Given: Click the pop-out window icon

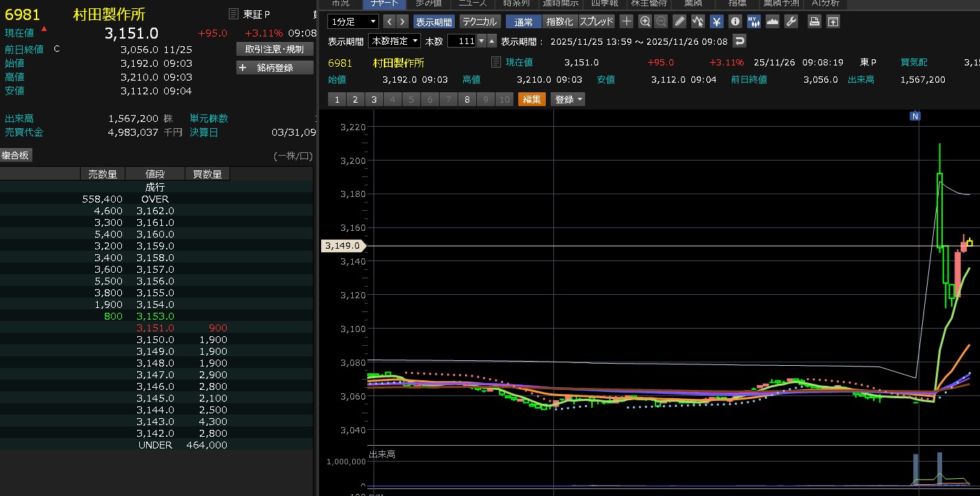Looking at the screenshot, I should coord(833,21).
